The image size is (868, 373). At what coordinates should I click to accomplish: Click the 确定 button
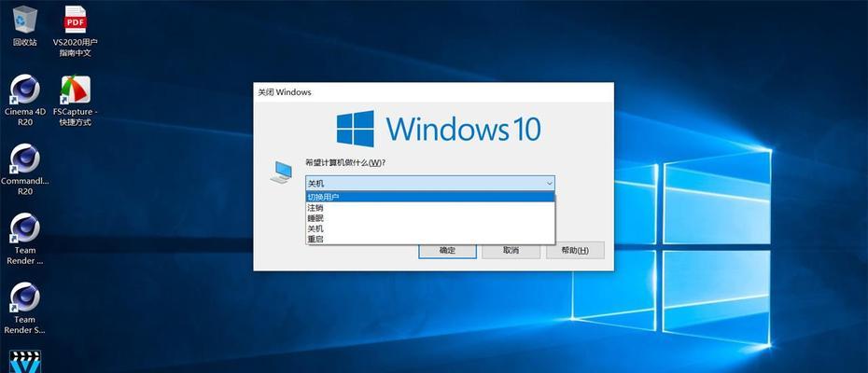[x=447, y=250]
